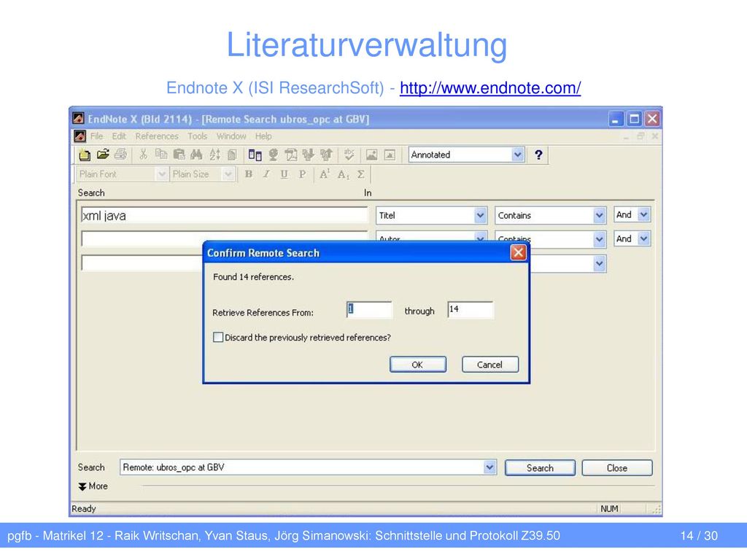
Task: Click the EndNote document icon beside File menu
Action: coord(80,136)
